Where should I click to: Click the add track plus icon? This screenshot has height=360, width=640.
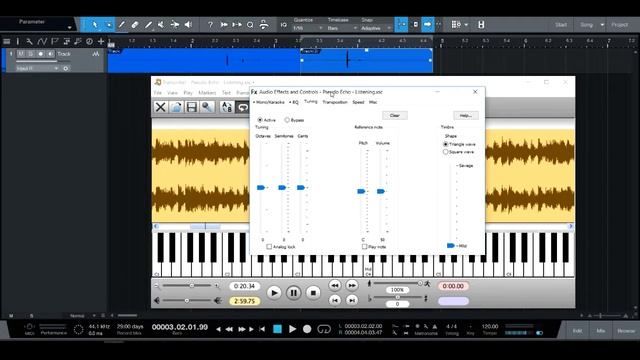click(x=101, y=41)
